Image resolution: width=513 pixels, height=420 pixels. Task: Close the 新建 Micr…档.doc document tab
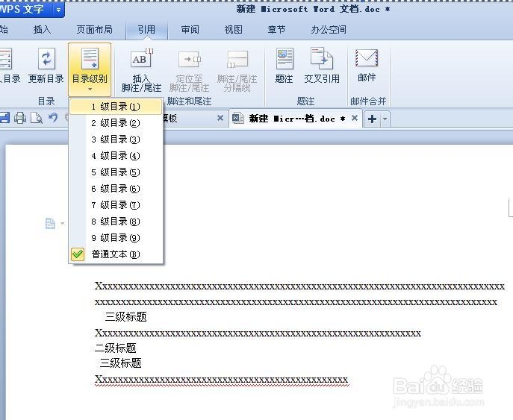(x=355, y=118)
